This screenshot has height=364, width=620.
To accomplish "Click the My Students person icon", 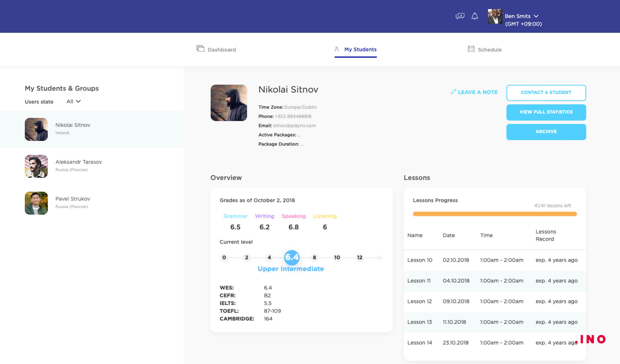I will point(337,49).
